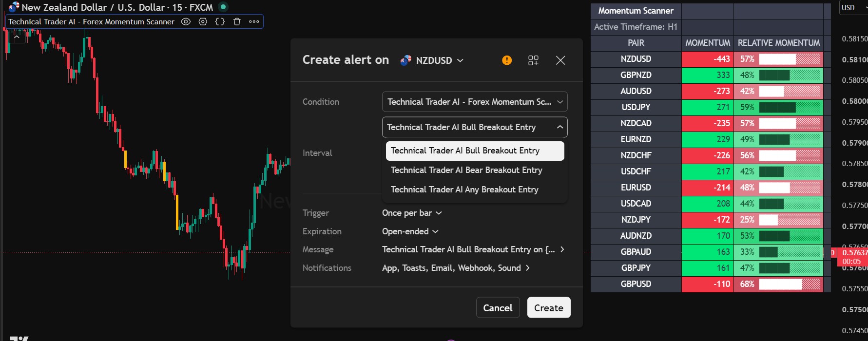Click the RELATIVE MOMENTUM column header

[778, 43]
